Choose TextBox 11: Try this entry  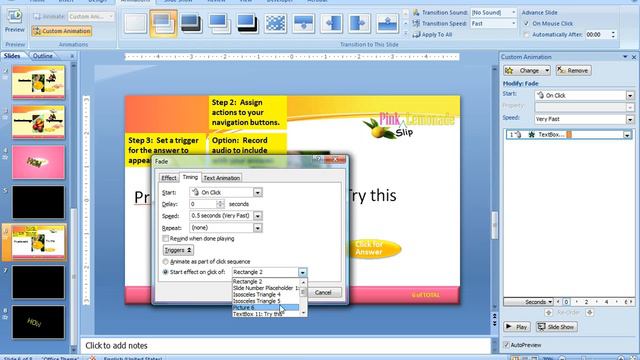click(266, 314)
